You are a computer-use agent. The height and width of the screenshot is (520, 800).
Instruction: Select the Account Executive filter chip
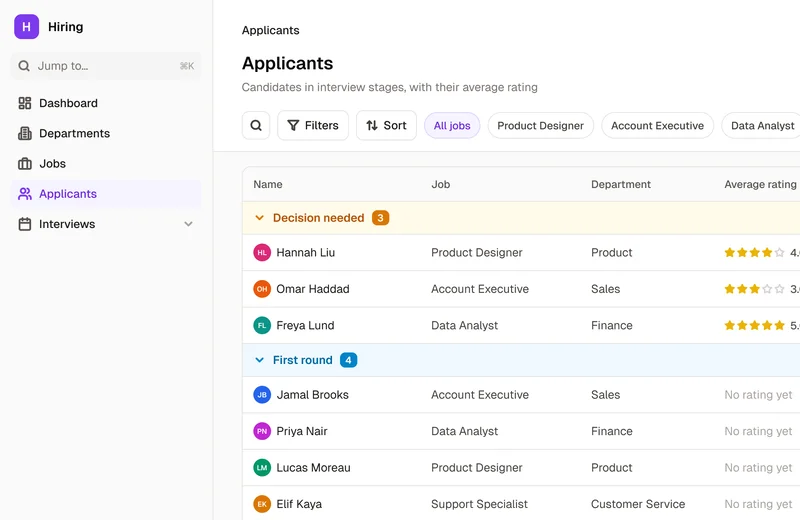click(657, 126)
